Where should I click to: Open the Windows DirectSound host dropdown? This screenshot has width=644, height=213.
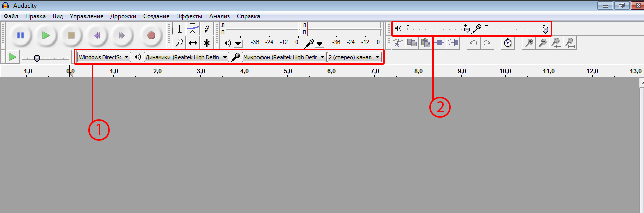[104, 57]
